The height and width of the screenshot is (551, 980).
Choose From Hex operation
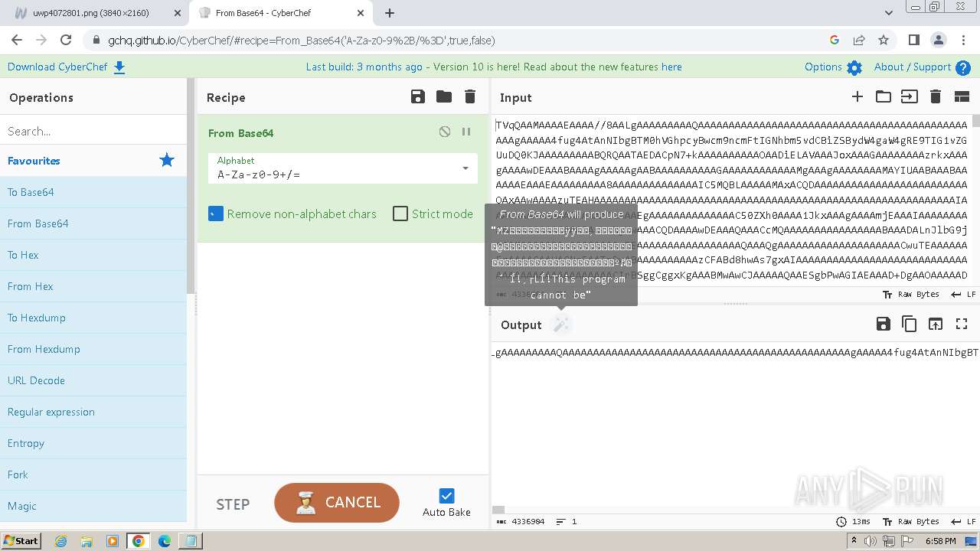pos(93,286)
